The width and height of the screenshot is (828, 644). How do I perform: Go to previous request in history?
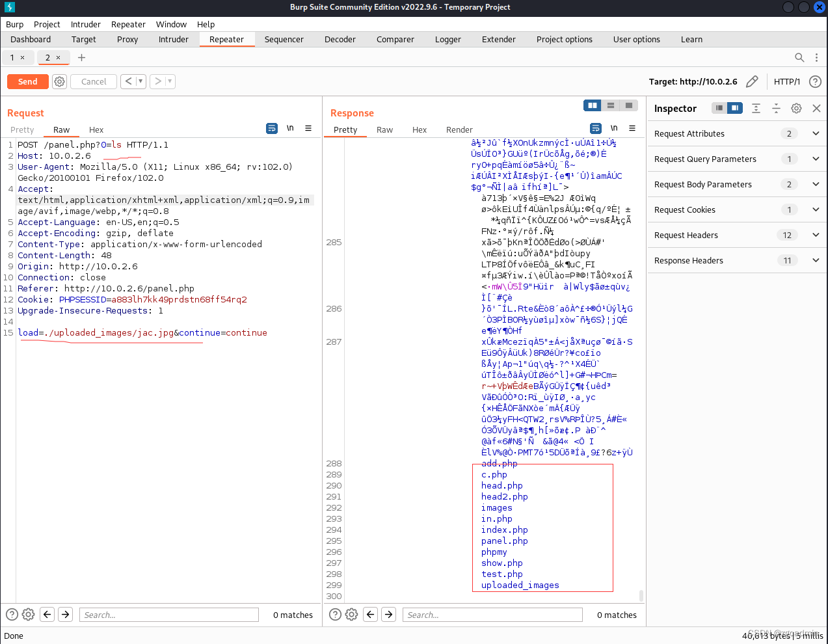click(x=128, y=81)
